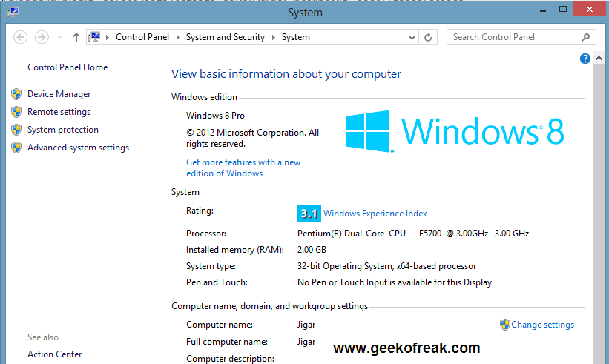Expand the chevron after Control Panel breadcrumb
The width and height of the screenshot is (609, 364).
coord(178,37)
